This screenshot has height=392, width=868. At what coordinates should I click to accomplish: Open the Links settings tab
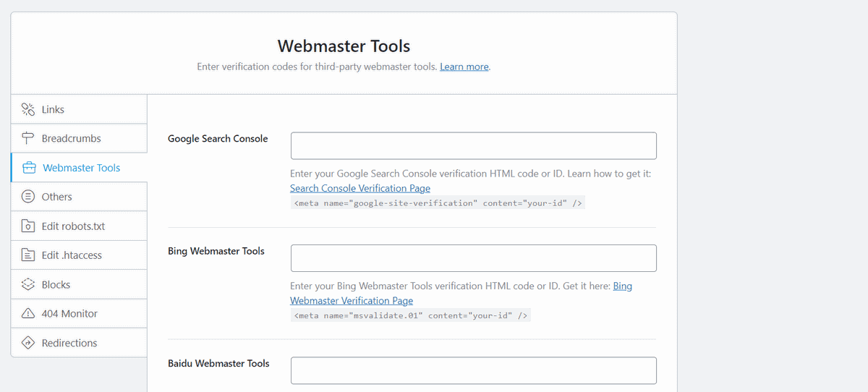click(79, 109)
